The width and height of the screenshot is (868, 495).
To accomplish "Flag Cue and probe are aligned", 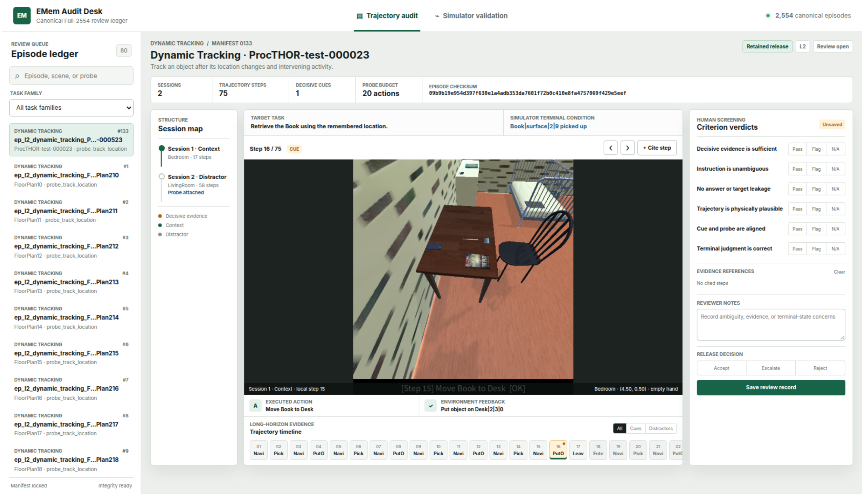I will (816, 229).
